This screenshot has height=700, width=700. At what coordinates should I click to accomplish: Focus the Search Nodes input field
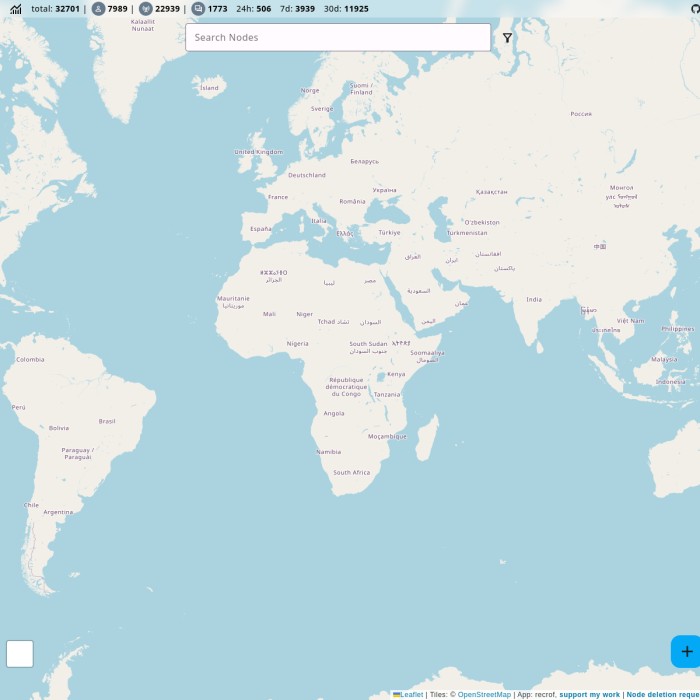(x=338, y=38)
